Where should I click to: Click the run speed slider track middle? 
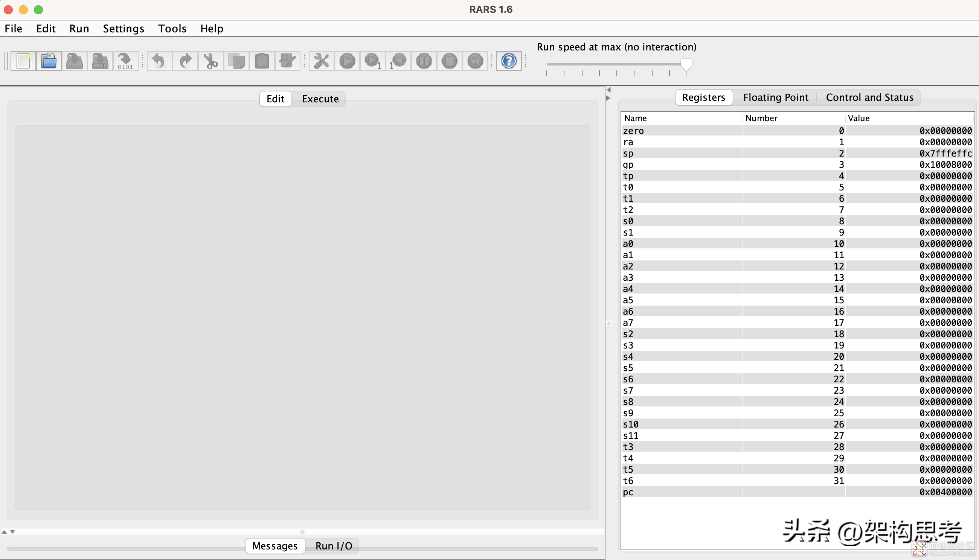(x=616, y=64)
